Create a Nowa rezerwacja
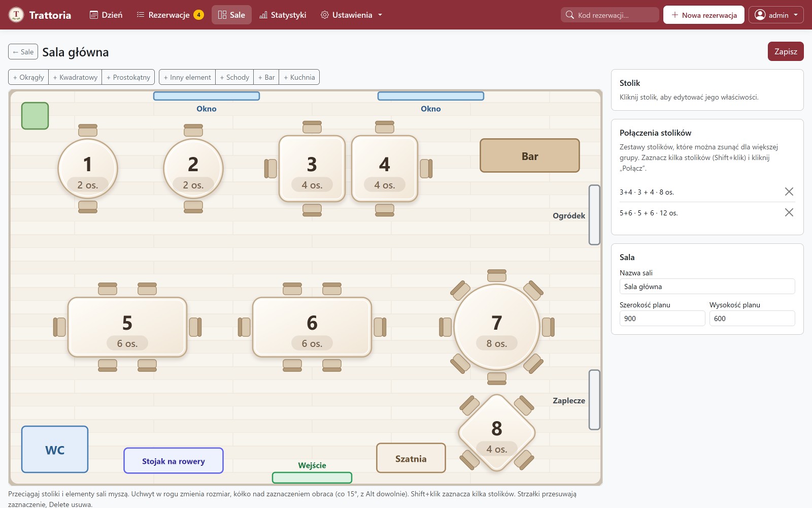Screen dimensions: 812x508 tap(704, 15)
